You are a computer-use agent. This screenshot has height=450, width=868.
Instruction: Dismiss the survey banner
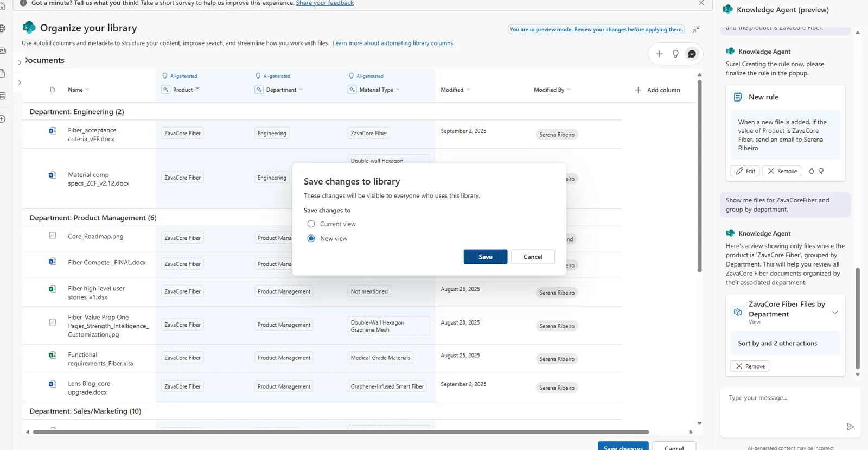pyautogui.click(x=701, y=3)
